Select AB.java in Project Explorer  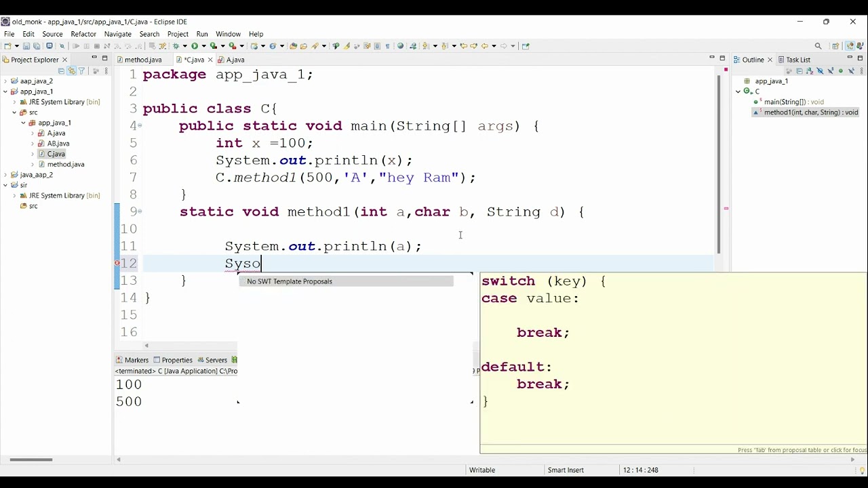(58, 144)
